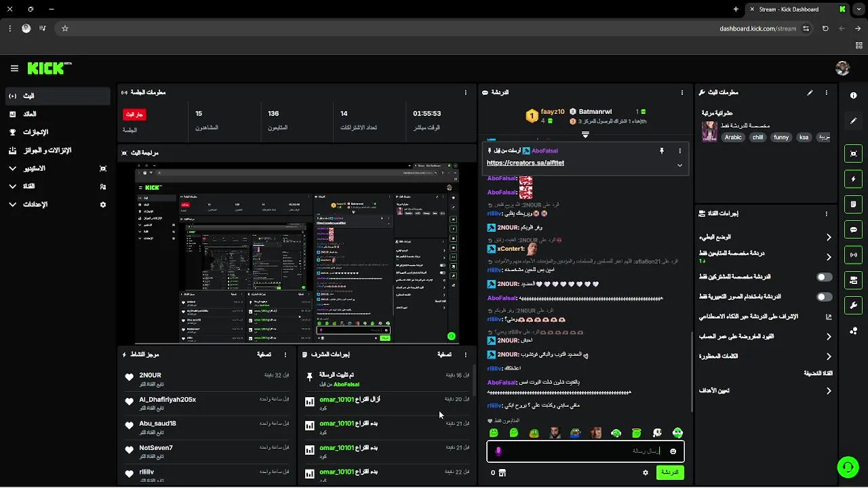This screenshot has height=488, width=868.
Task: Bookmark the page with star icon
Action: (65, 28)
